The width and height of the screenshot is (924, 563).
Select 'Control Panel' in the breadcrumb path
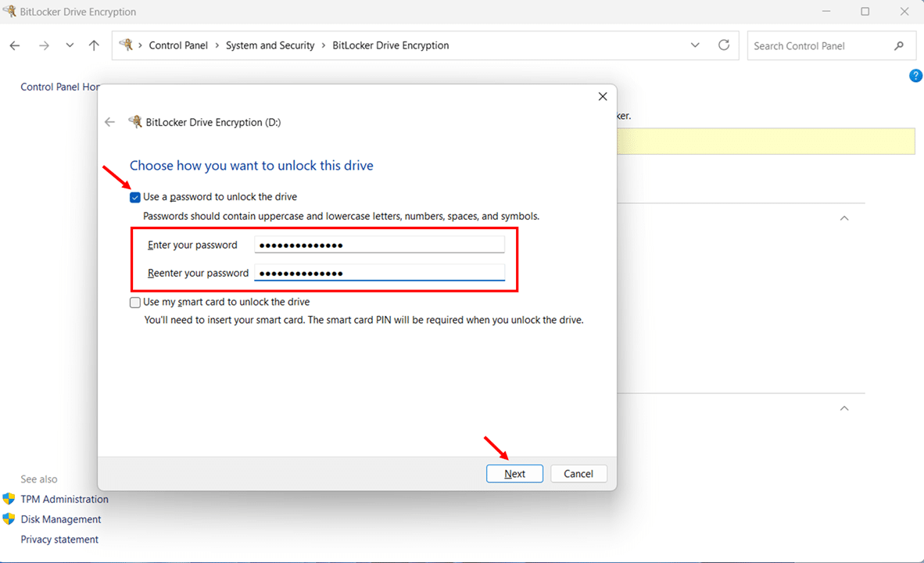coord(178,45)
